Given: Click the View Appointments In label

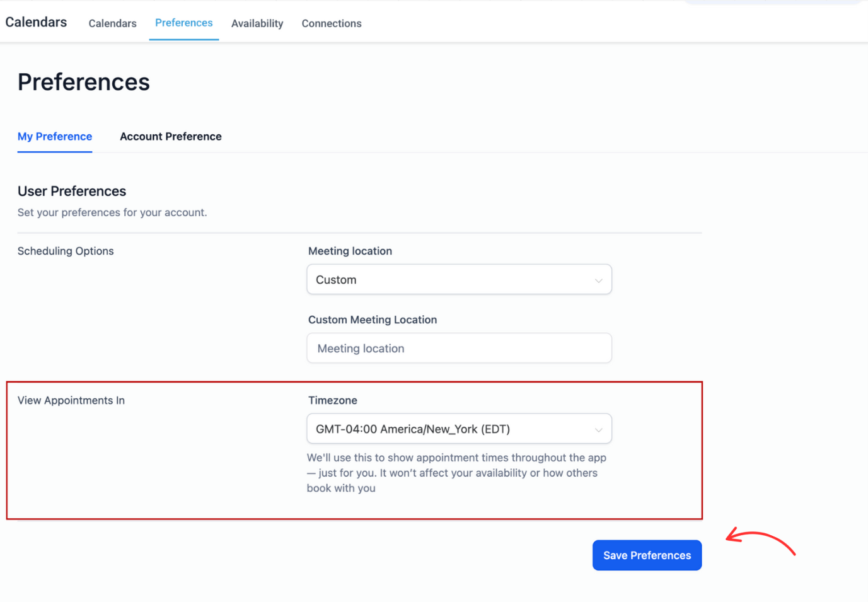Looking at the screenshot, I should pos(71,400).
